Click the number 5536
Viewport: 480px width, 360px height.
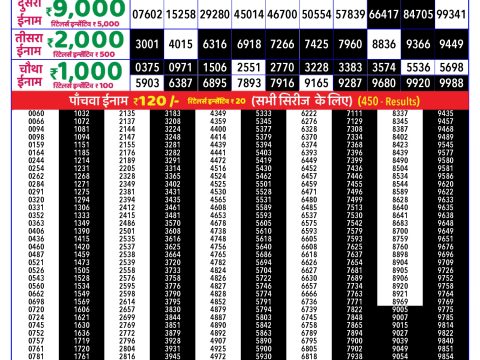(418, 68)
